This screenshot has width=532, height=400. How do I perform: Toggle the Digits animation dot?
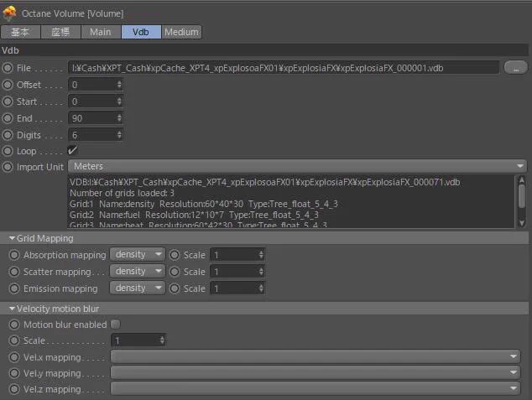8,135
